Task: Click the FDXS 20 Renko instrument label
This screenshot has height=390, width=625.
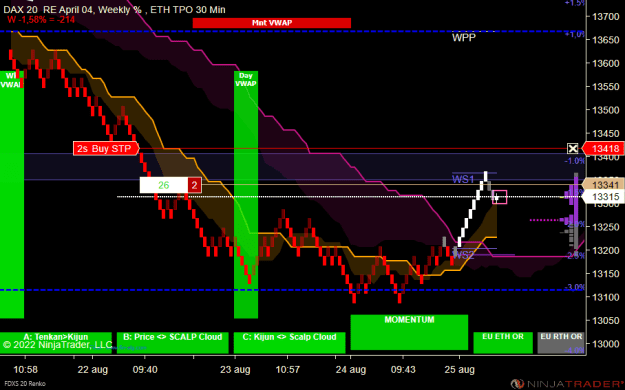Action: coord(25,384)
